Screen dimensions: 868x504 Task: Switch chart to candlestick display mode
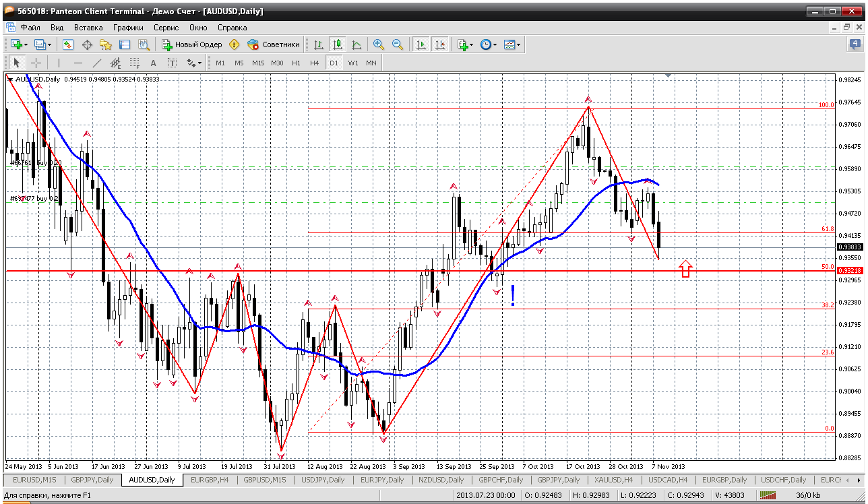coord(337,44)
